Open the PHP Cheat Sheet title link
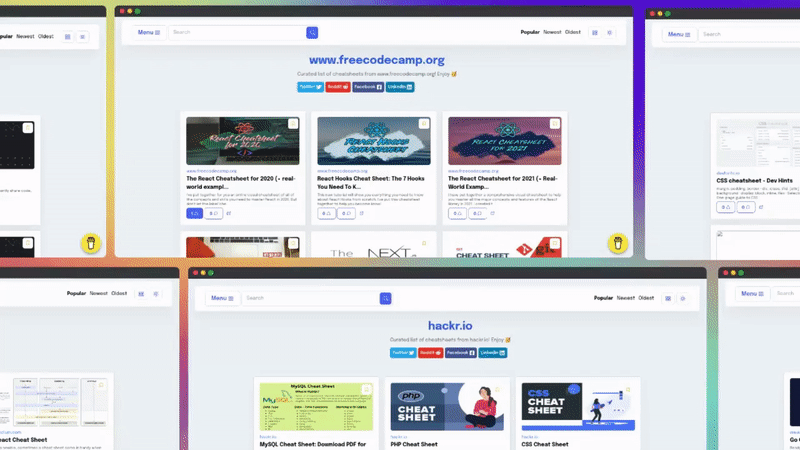The width and height of the screenshot is (800, 450). [414, 444]
